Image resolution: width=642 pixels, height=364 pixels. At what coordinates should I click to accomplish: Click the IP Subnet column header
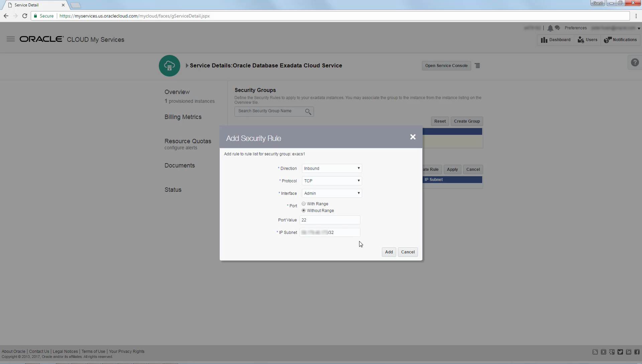[433, 180]
